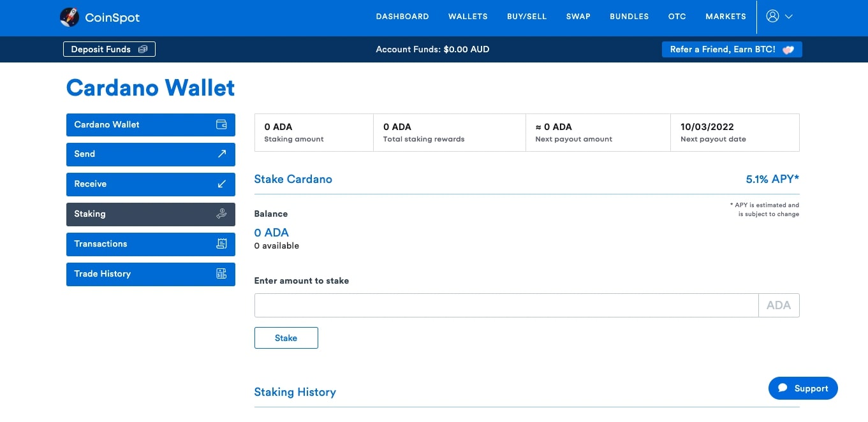
Task: Expand the account menu chevron
Action: [x=789, y=17]
